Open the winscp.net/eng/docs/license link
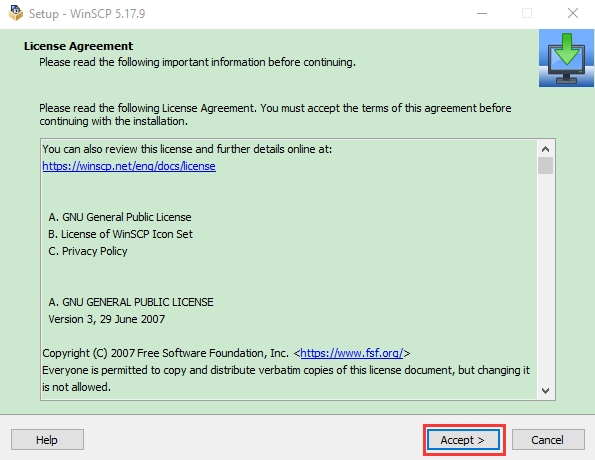Viewport: 595px width, 460px height. click(129, 166)
